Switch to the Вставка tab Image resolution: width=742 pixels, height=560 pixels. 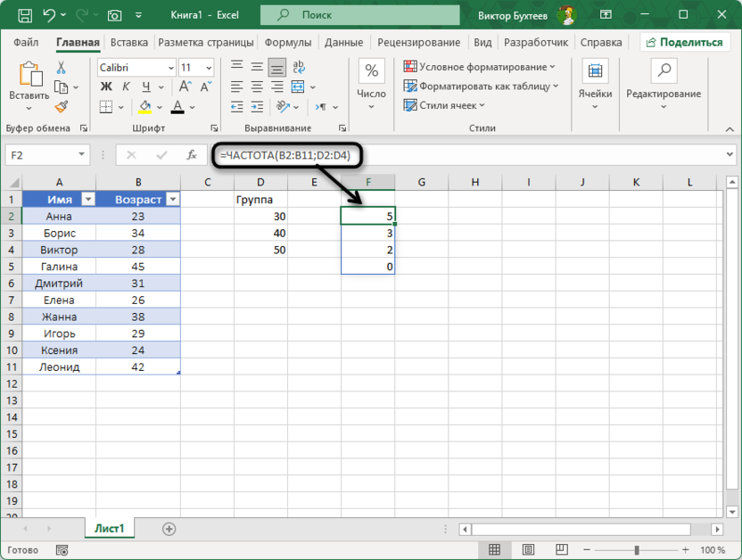point(129,42)
